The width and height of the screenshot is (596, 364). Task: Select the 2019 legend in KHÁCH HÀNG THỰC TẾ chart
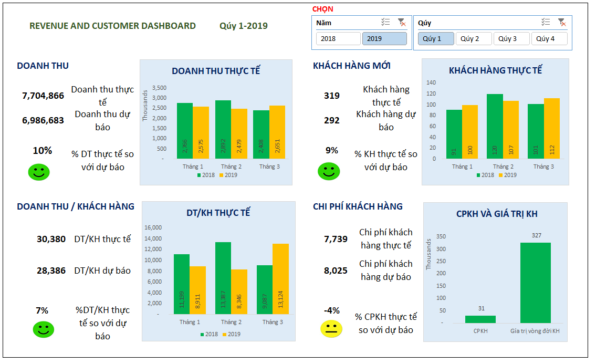508,175
